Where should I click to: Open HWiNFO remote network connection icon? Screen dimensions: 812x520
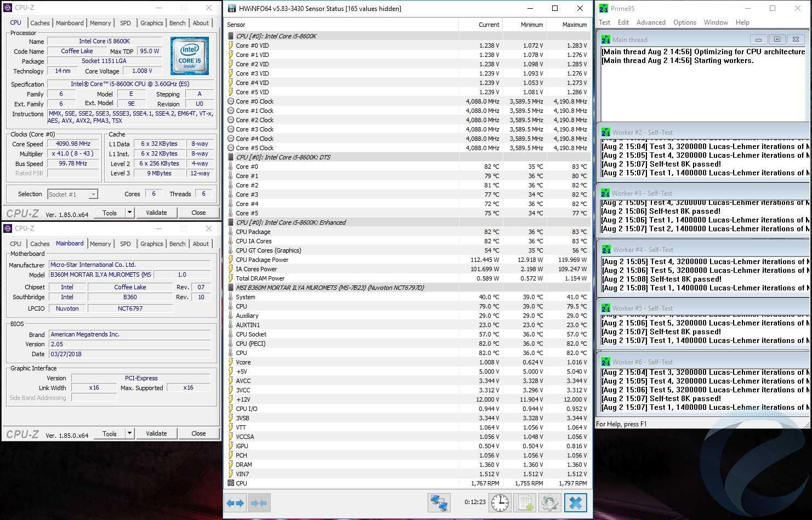439,502
